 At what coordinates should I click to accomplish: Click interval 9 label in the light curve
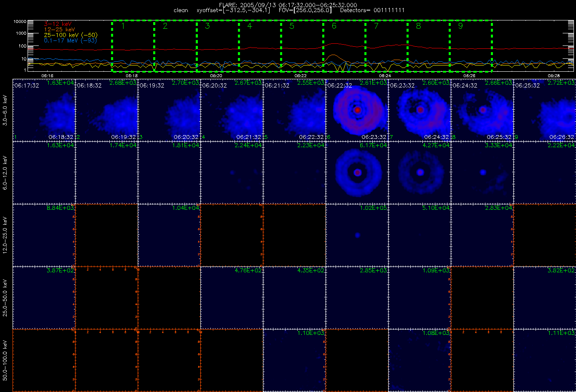[460, 26]
